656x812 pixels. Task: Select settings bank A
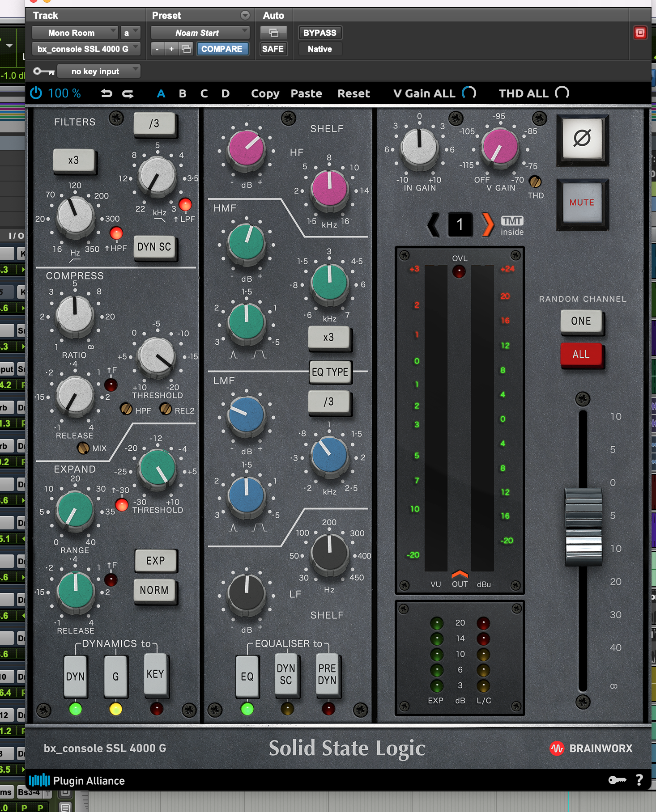click(161, 93)
